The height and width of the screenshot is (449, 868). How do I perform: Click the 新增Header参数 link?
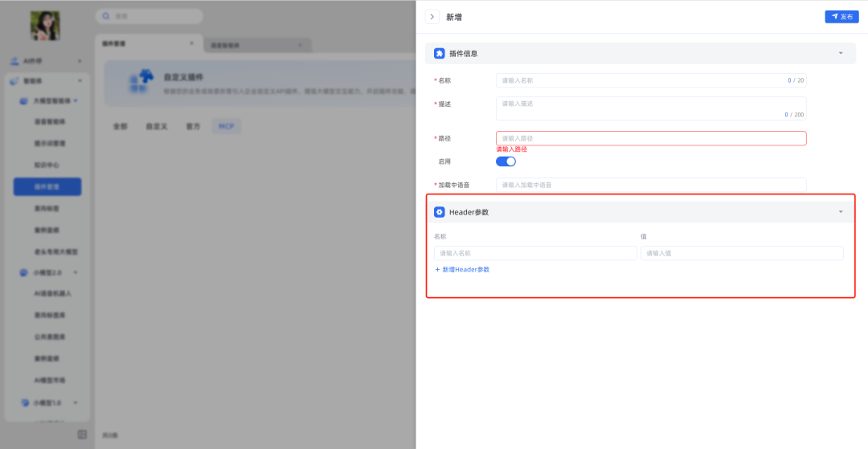point(462,270)
